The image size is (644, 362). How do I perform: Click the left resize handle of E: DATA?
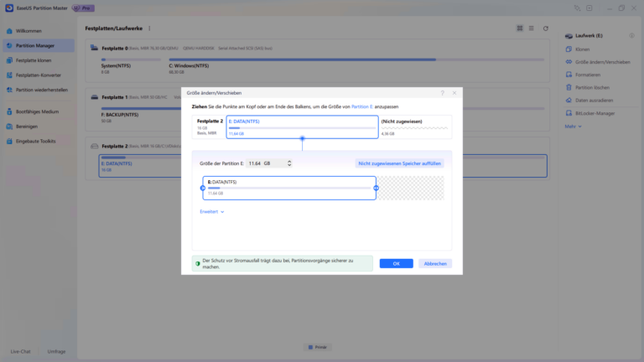(x=202, y=188)
